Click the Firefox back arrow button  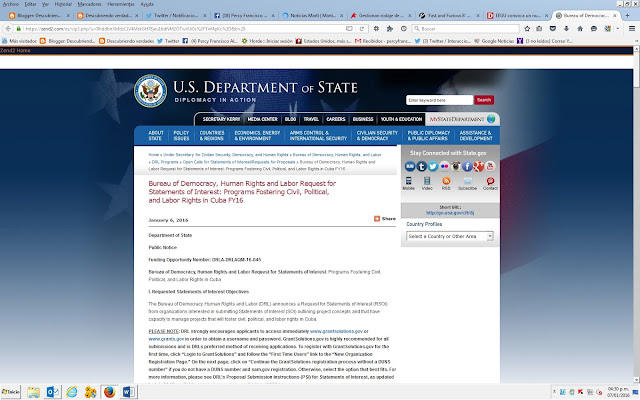(8, 29)
